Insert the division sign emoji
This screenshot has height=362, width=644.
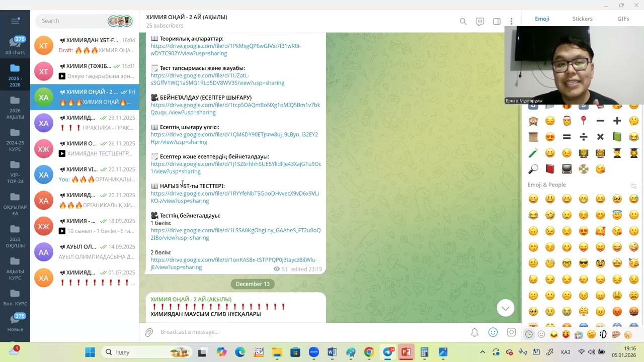coord(584,137)
